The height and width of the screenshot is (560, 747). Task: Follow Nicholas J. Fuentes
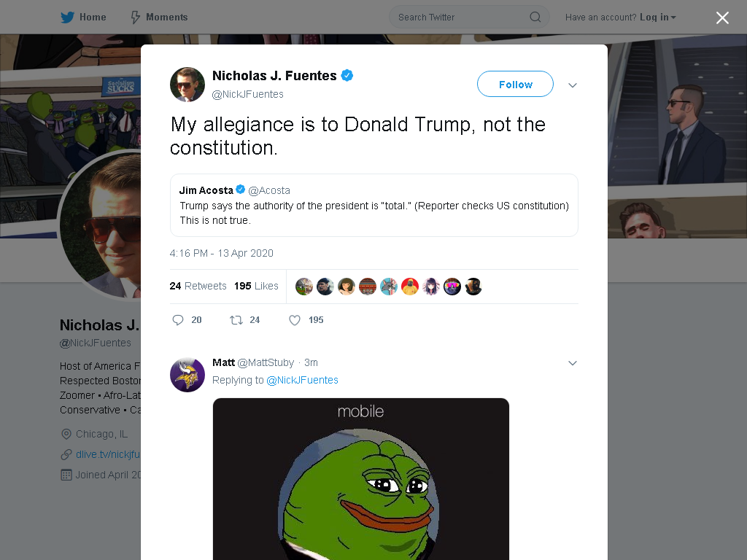515,85
